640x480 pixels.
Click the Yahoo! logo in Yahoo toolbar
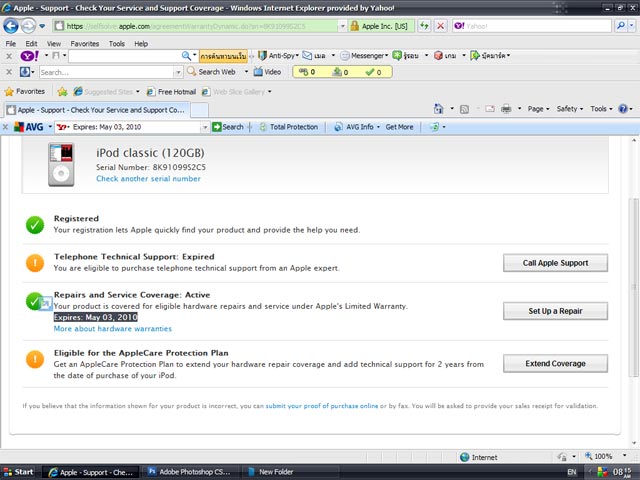coord(29,56)
